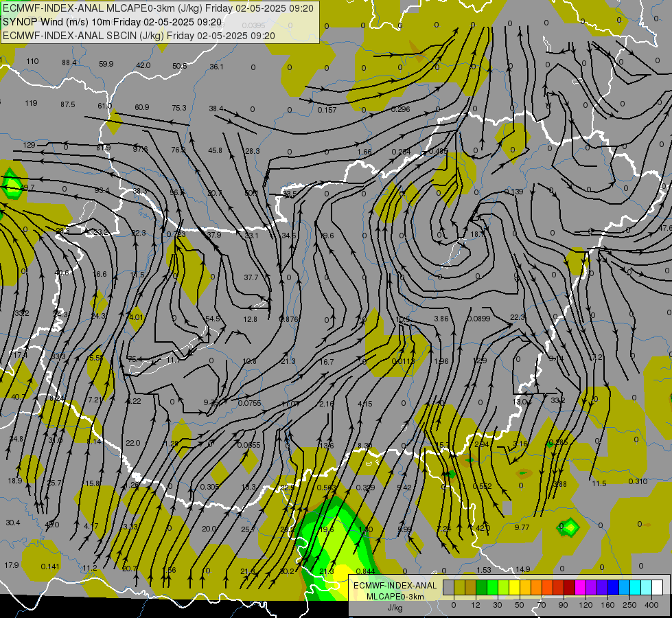Click the SBCIN value 110
The image size is (672, 618).
click(x=32, y=61)
